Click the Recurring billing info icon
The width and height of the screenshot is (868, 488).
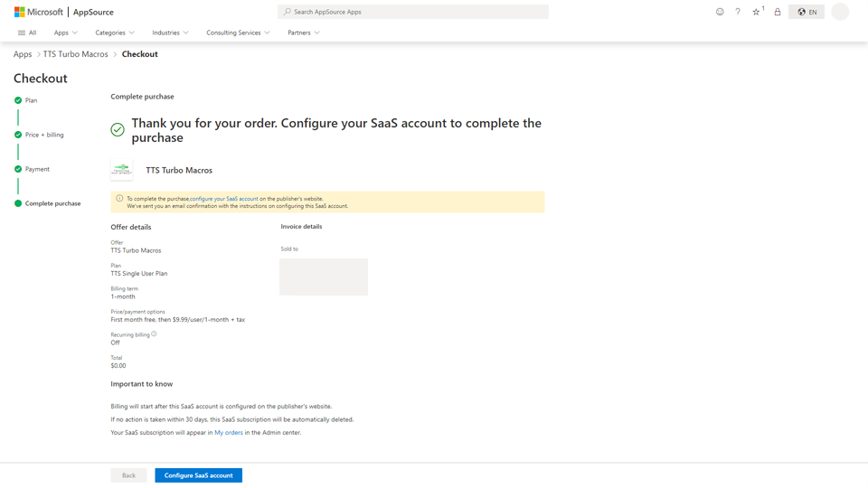click(x=154, y=333)
